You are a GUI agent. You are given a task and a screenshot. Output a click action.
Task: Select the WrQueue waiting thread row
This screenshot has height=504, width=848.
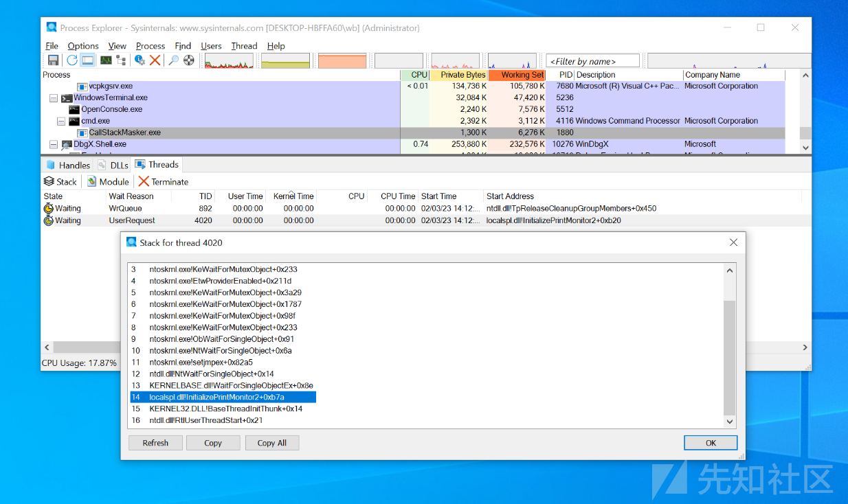coord(421,209)
